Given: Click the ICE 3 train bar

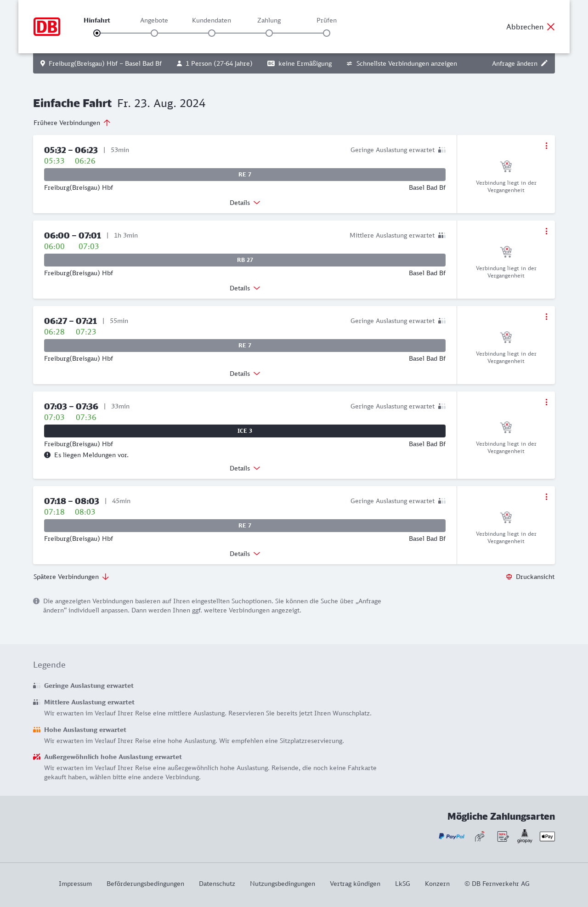Looking at the screenshot, I should coord(245,431).
